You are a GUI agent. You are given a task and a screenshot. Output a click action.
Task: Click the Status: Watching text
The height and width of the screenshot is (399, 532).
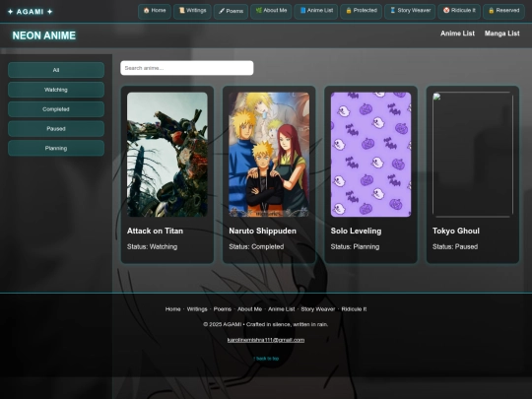coord(152,246)
